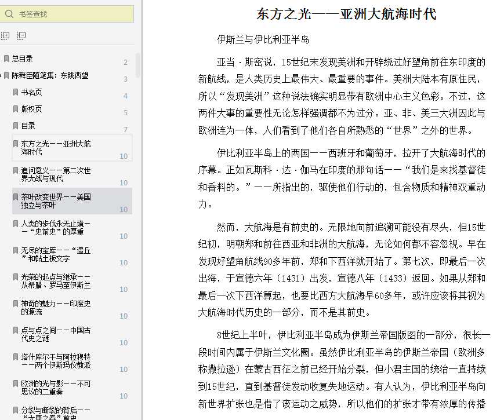The height and width of the screenshot is (420, 504).
Task: Click page number 2 beside 总目录
Action: 125,63
